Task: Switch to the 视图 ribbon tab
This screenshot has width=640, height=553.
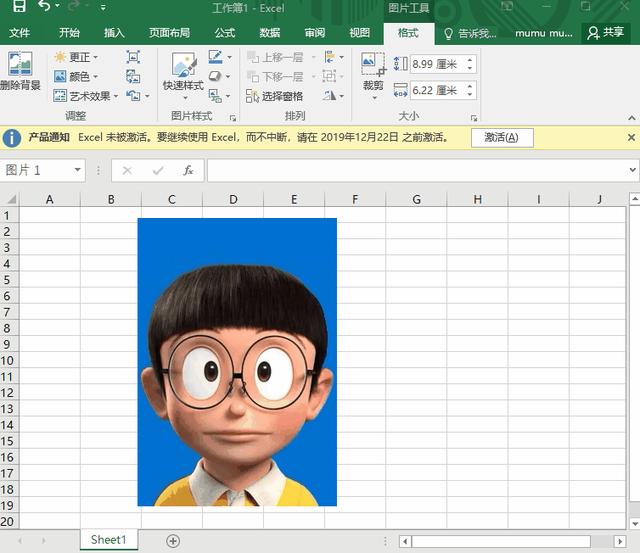Action: 360,33
